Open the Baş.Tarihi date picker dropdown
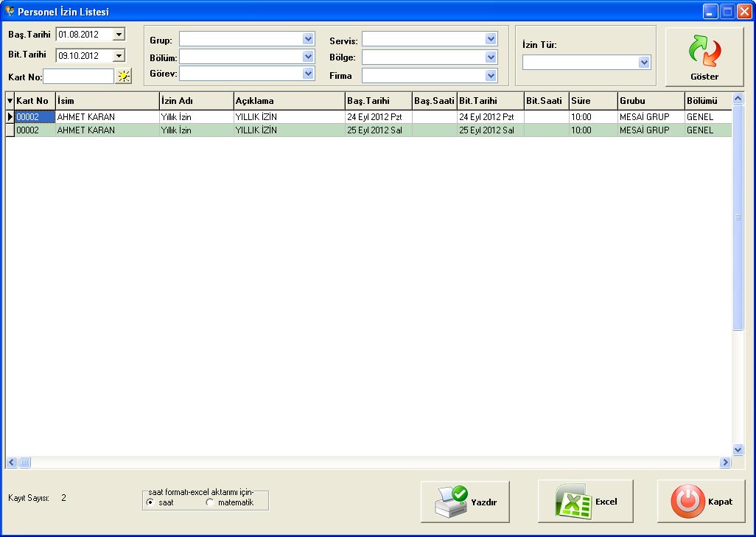The height and width of the screenshot is (537, 756). click(119, 34)
